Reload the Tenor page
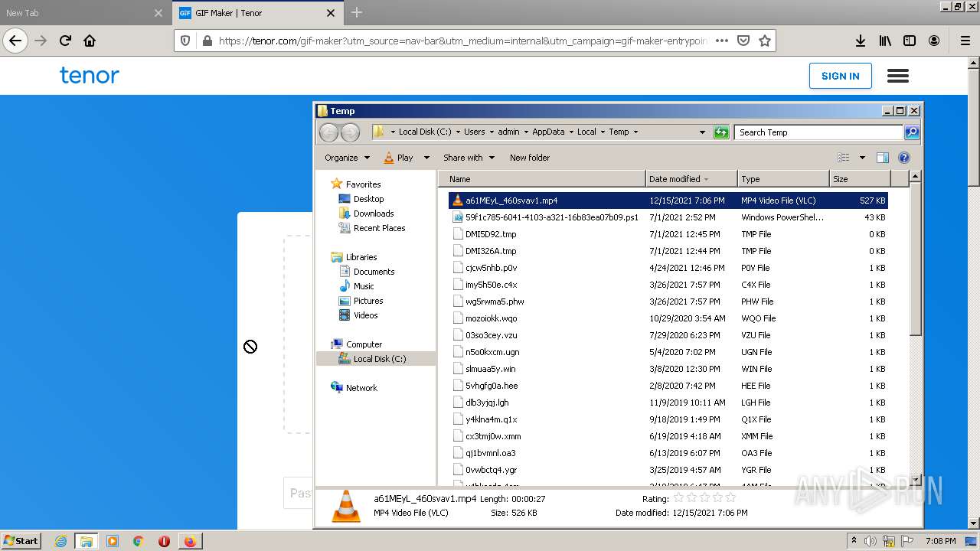Viewport: 980px width, 551px height. [x=65, y=41]
